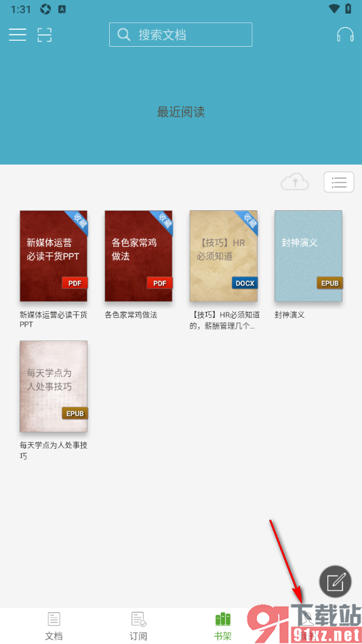This screenshot has width=362, height=644.
Task: Tap EPUB badge on 封神演义 cover
Action: coord(330,283)
